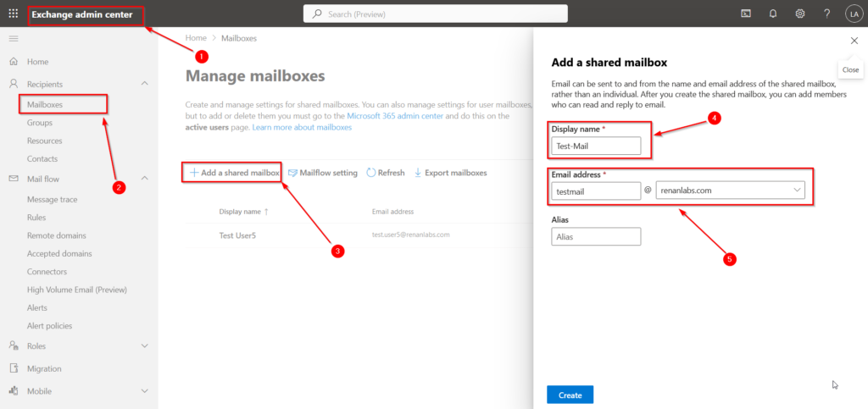Click the Display name input field
Image resolution: width=868 pixels, height=409 pixels.
596,146
